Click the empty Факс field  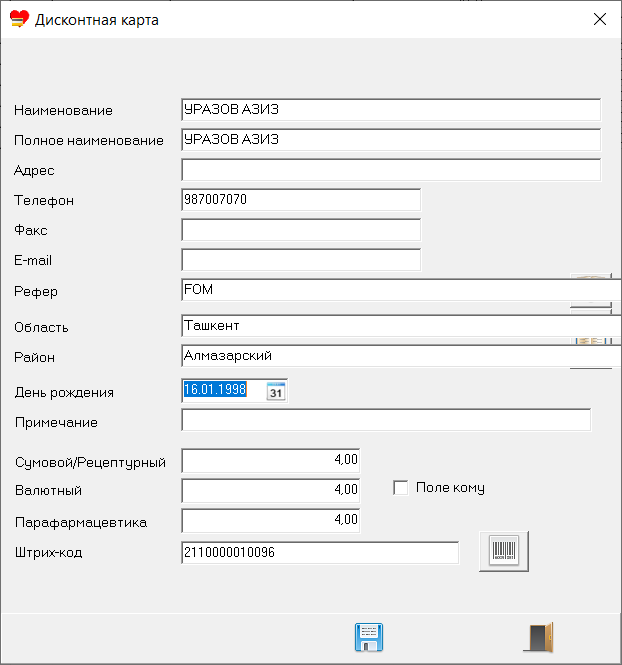point(301,229)
